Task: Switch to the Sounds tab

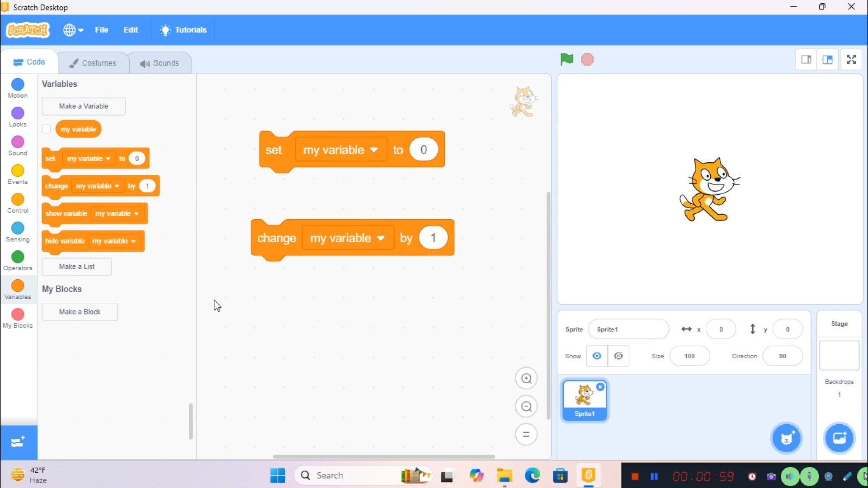Action: [160, 63]
